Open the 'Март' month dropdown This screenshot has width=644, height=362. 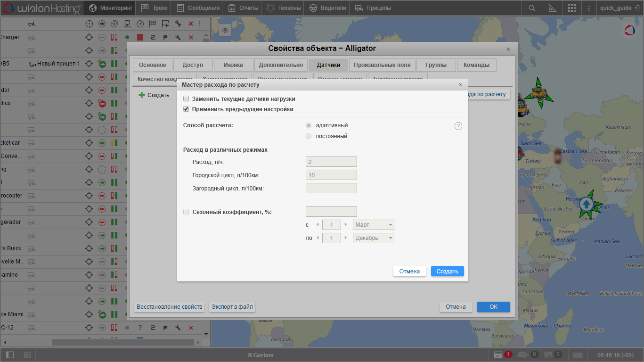(x=374, y=225)
